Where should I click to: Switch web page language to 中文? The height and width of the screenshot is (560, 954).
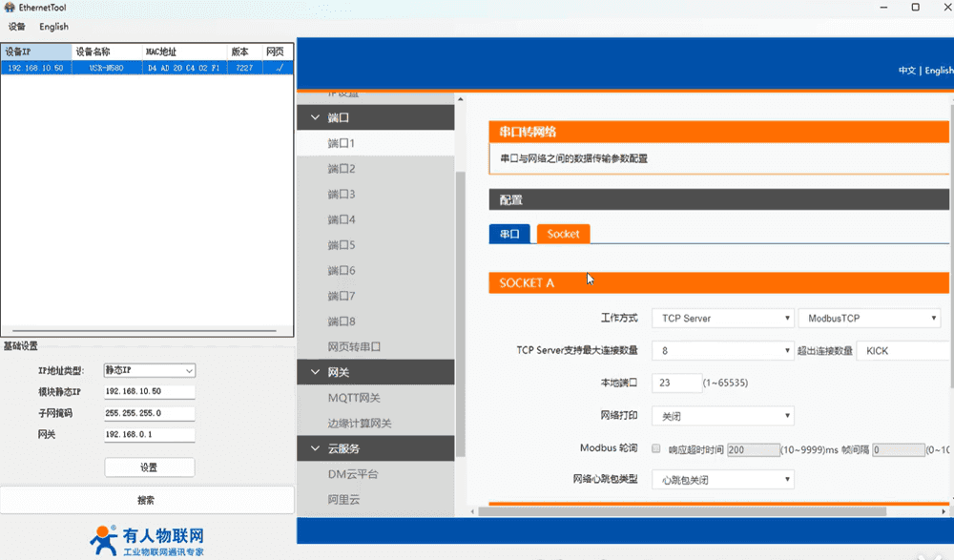pos(906,71)
